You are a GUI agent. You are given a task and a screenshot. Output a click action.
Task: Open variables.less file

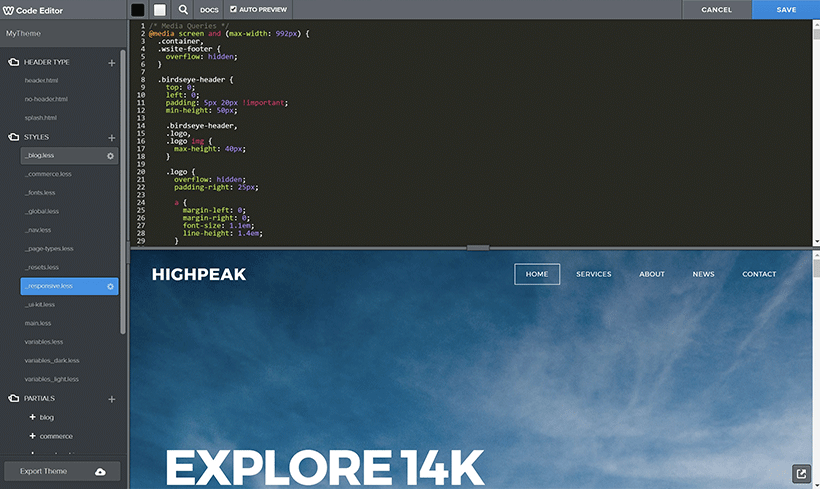pyautogui.click(x=44, y=342)
